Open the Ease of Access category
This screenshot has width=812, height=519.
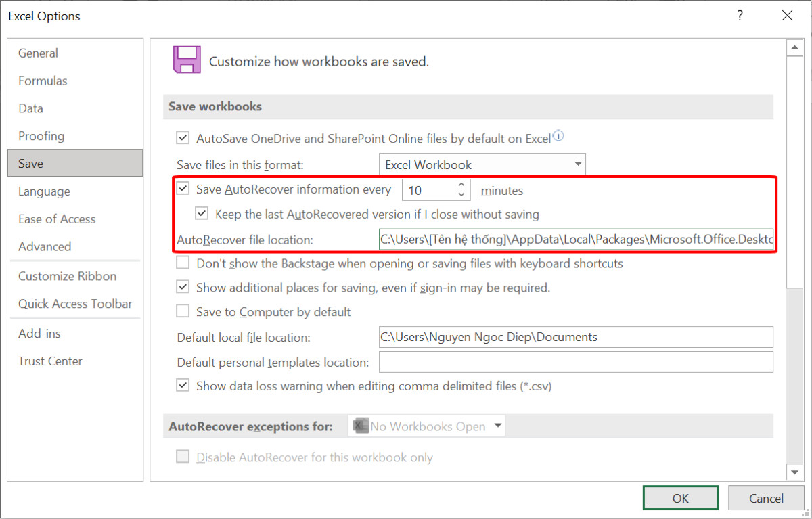75,219
